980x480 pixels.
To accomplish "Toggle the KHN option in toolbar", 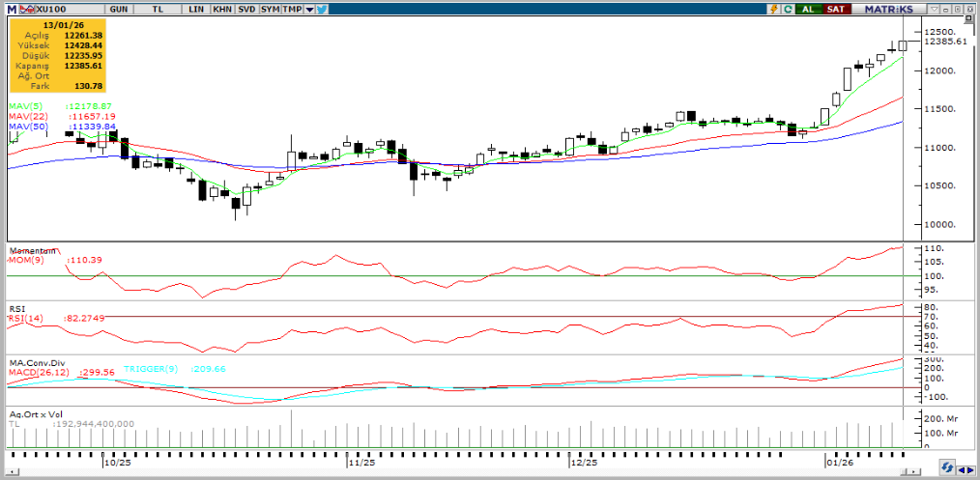I will 221,8.
